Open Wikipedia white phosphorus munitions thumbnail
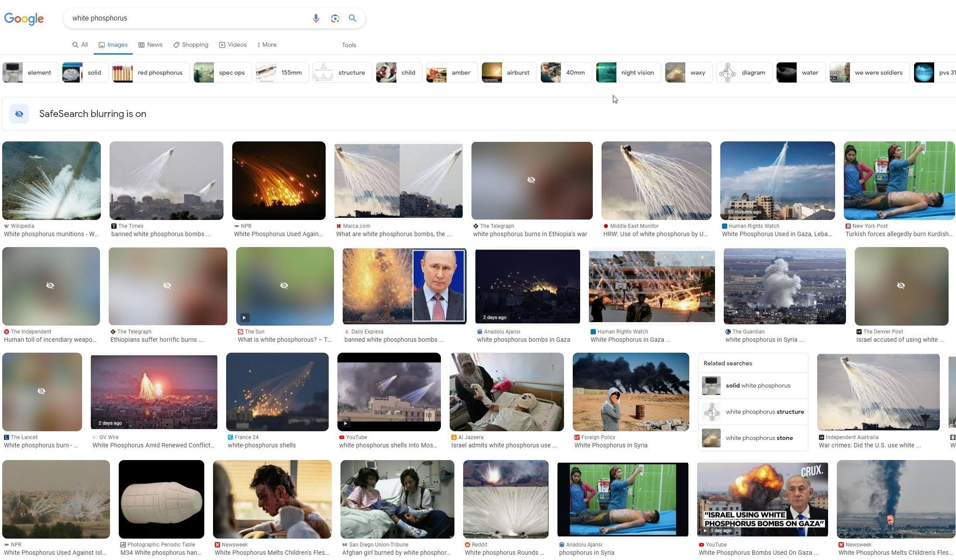Image resolution: width=956 pixels, height=560 pixels. [x=52, y=181]
